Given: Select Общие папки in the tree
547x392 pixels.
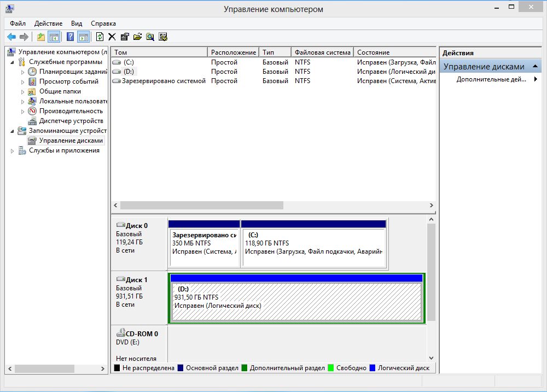Looking at the screenshot, I should pyautogui.click(x=60, y=91).
